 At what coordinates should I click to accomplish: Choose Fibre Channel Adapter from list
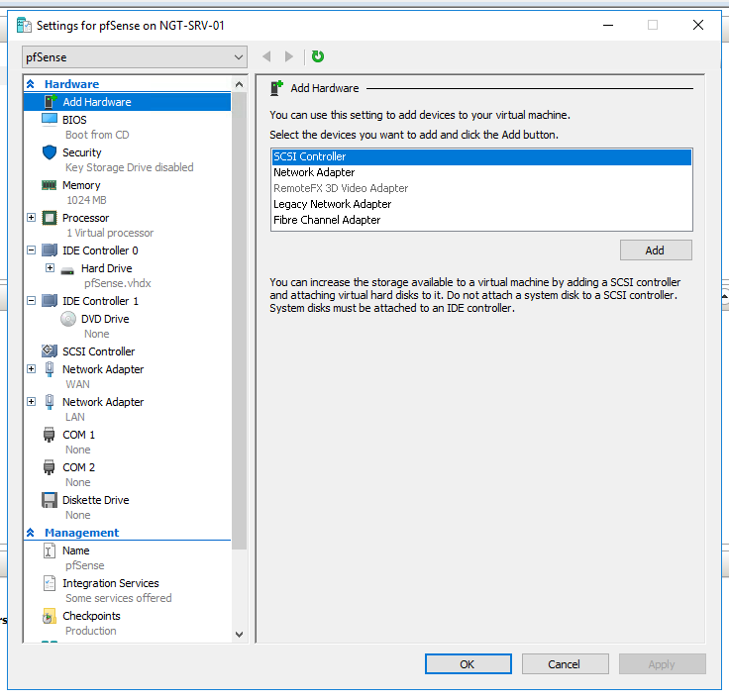pos(327,220)
